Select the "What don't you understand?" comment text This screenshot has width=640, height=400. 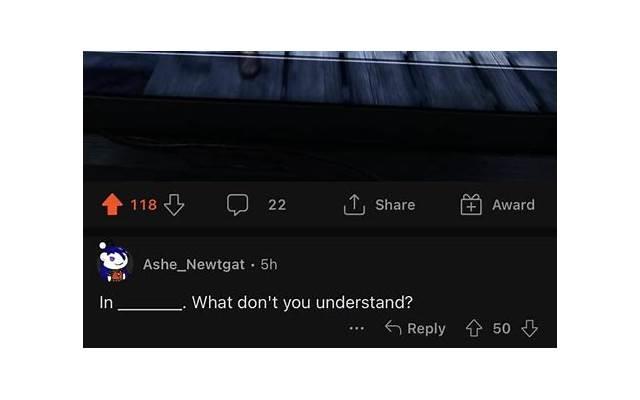[302, 302]
